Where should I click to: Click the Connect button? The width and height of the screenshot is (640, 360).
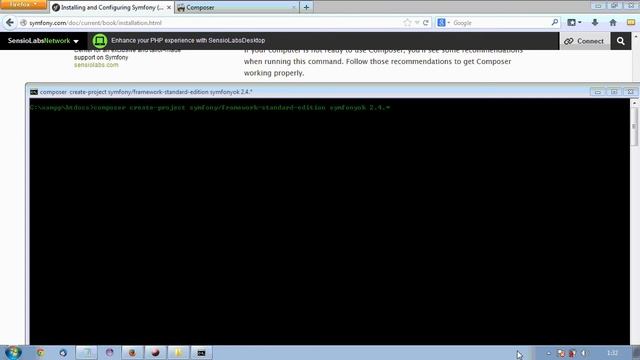coord(584,41)
